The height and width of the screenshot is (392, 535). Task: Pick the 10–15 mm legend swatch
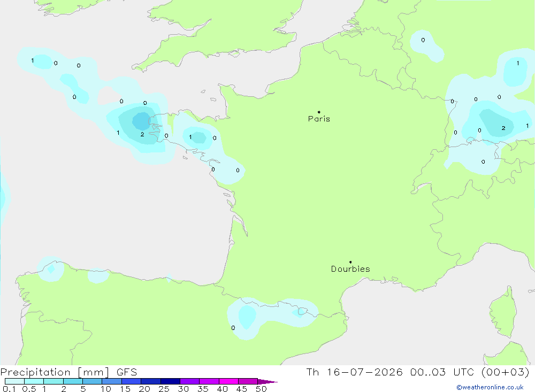point(112,381)
